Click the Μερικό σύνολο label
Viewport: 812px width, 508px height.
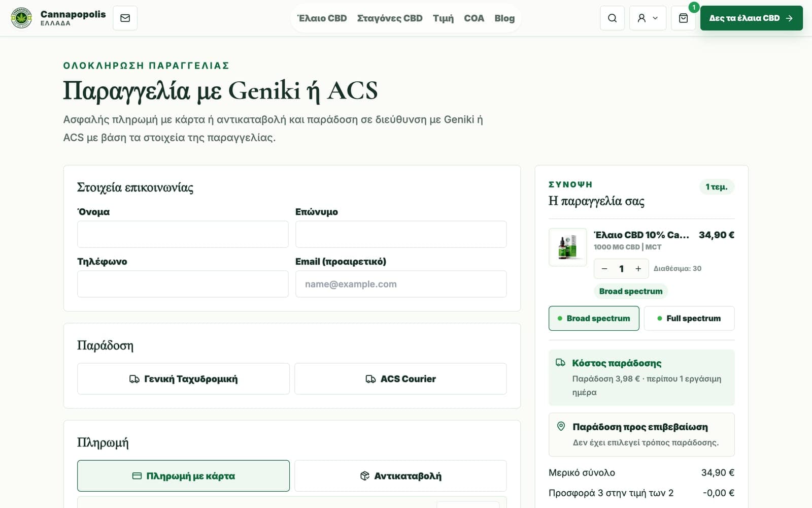582,473
